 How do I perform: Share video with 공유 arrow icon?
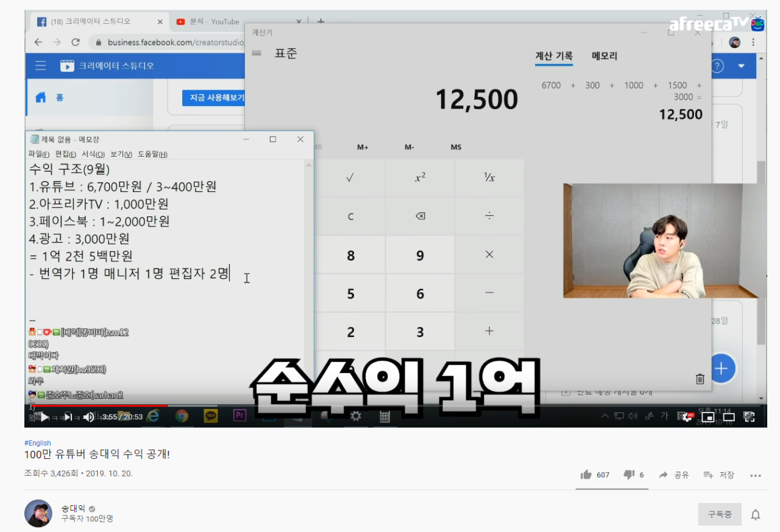coord(673,475)
